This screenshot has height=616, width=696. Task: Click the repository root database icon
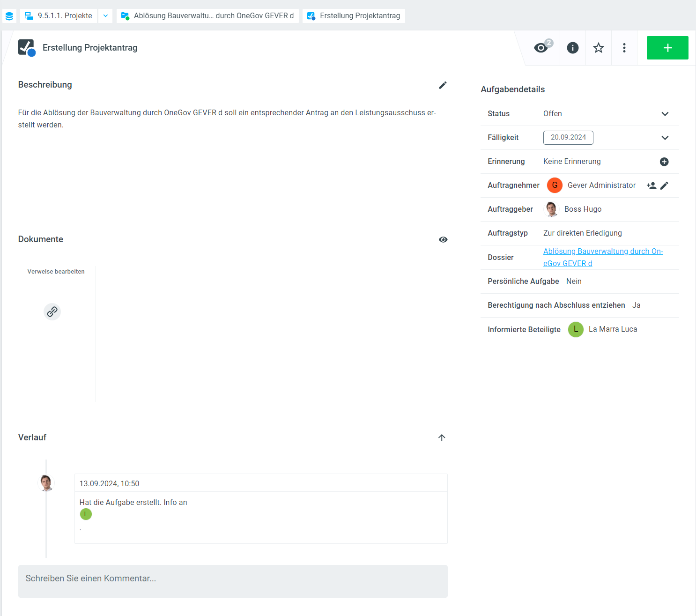[x=9, y=16]
